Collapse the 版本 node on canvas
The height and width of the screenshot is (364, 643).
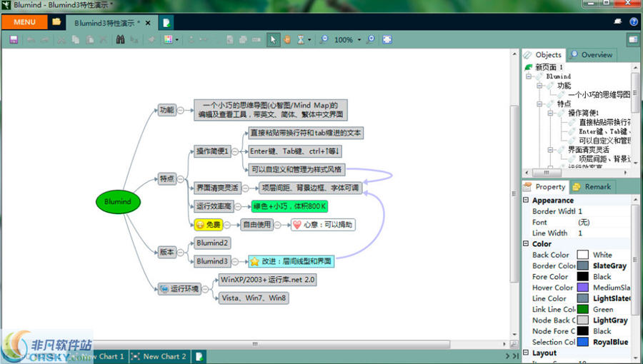[181, 252]
